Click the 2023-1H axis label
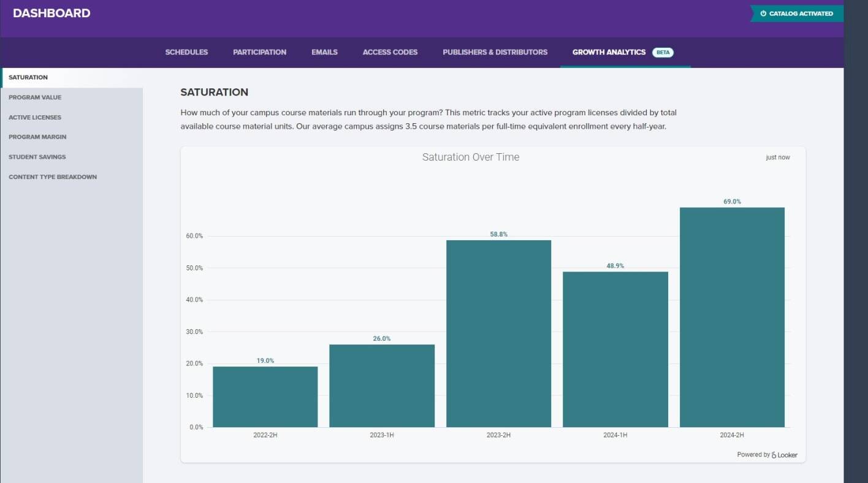The width and height of the screenshot is (868, 483). click(382, 435)
